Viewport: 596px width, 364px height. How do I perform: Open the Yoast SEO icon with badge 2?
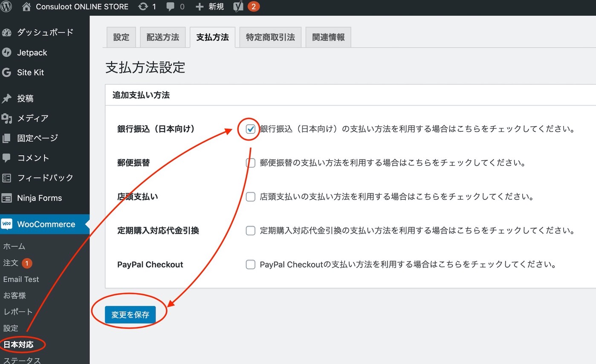238,7
